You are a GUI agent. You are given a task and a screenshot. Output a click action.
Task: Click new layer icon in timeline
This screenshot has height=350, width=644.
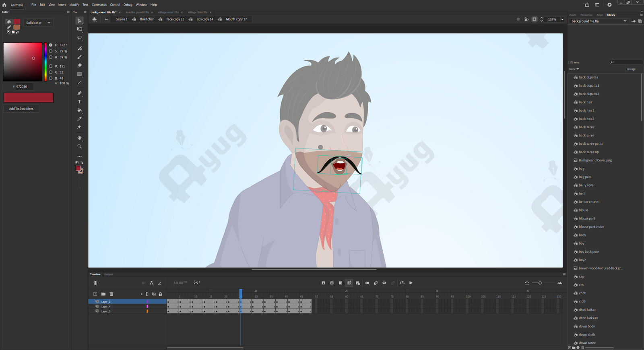tap(95, 294)
